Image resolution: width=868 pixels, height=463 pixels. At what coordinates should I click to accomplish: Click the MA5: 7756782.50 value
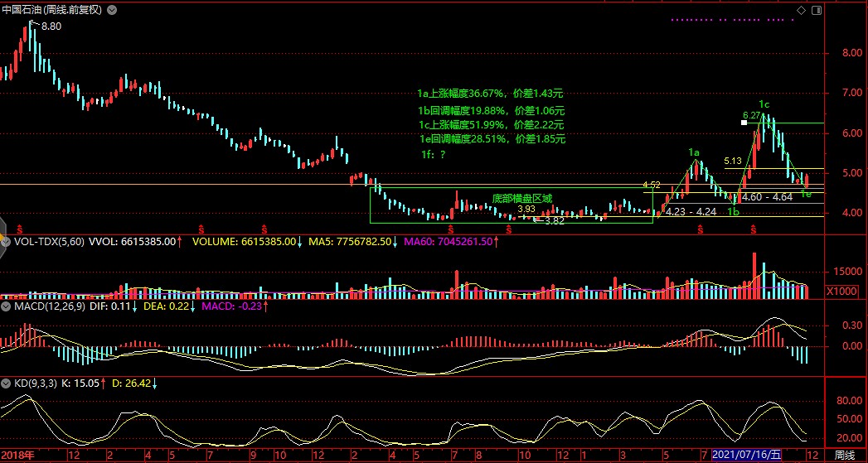[x=350, y=241]
